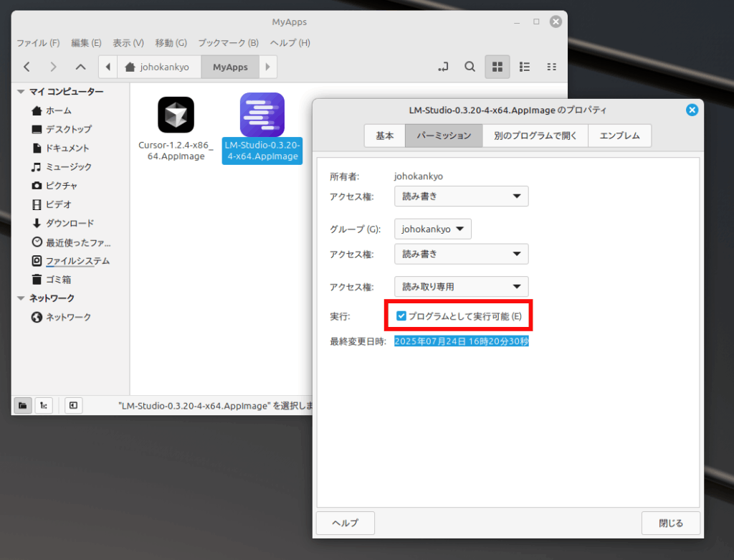Select the Cursor AppImage file icon

click(x=176, y=115)
